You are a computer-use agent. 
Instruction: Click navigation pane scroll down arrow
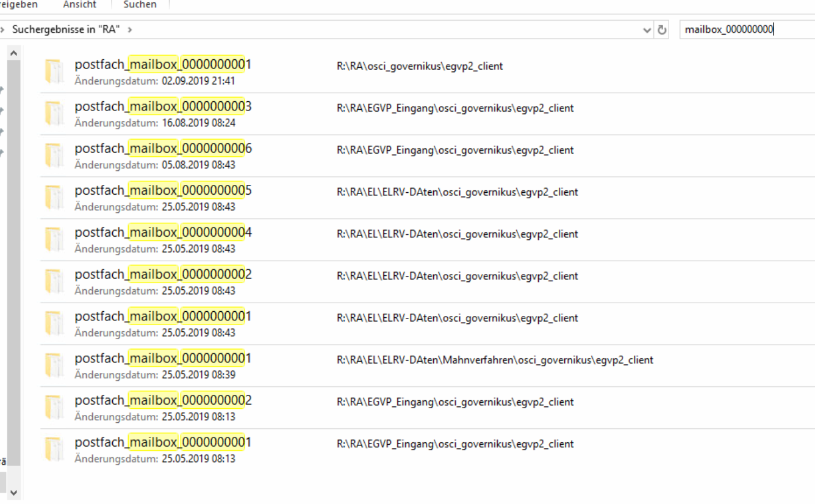coord(13,492)
